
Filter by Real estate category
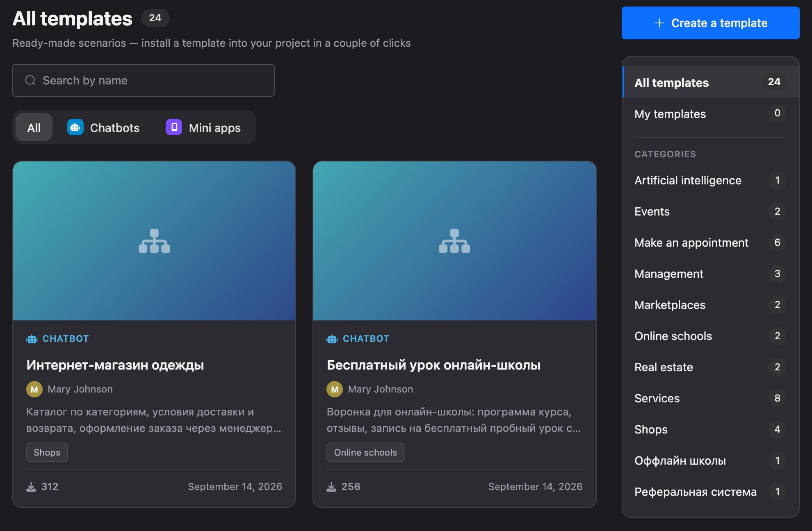tap(710, 367)
